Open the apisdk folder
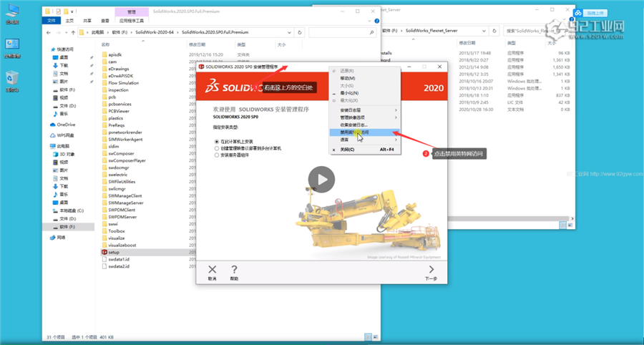The width and height of the screenshot is (644, 345). click(x=115, y=54)
